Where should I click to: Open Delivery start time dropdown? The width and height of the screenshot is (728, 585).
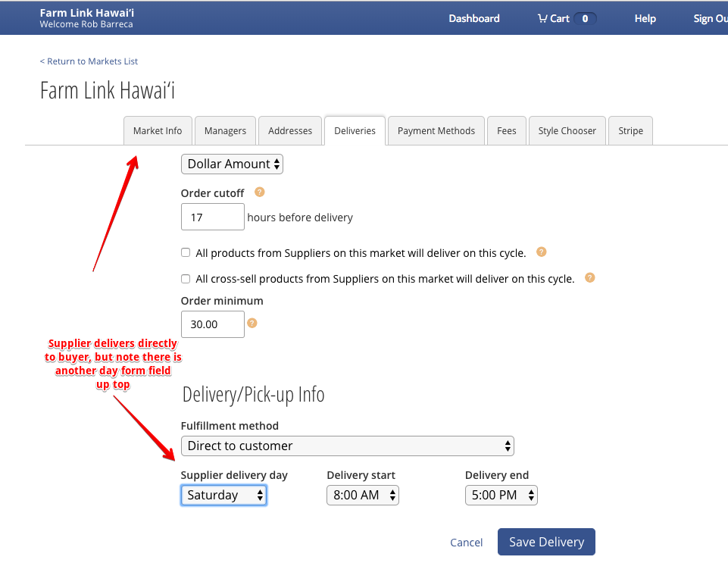363,496
